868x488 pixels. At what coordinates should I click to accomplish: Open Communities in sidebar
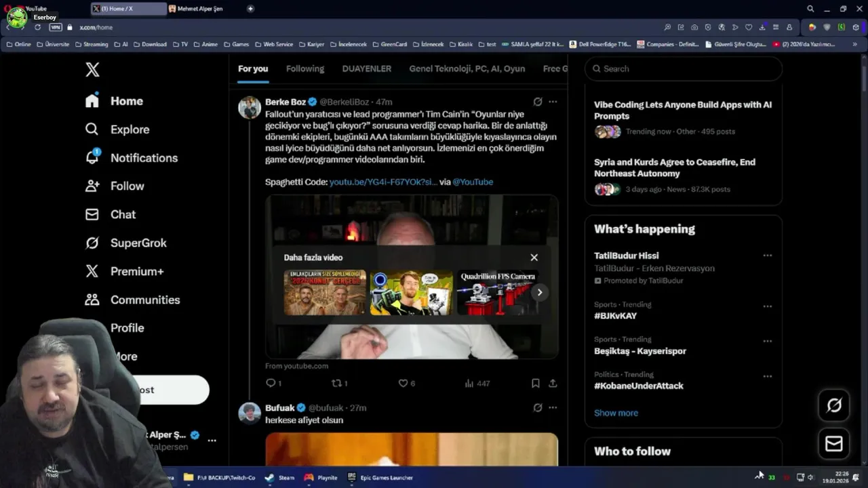(132, 300)
